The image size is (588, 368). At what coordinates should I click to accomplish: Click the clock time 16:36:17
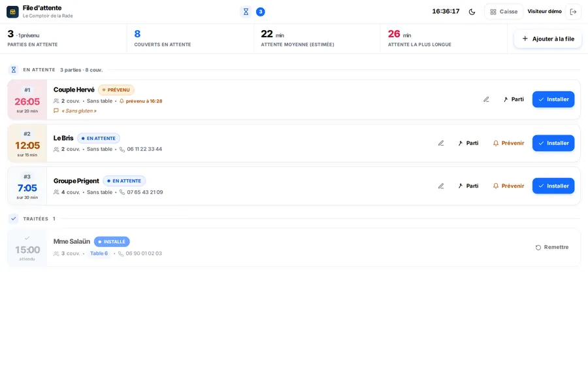coord(446,11)
